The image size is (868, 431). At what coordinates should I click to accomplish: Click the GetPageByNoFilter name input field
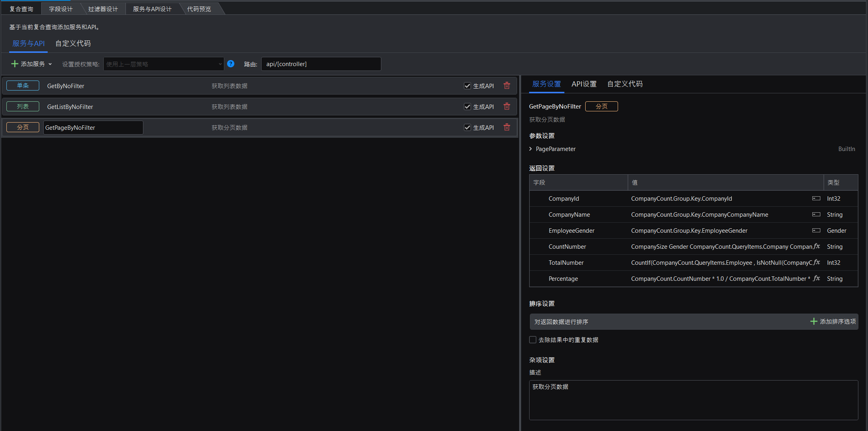click(93, 127)
